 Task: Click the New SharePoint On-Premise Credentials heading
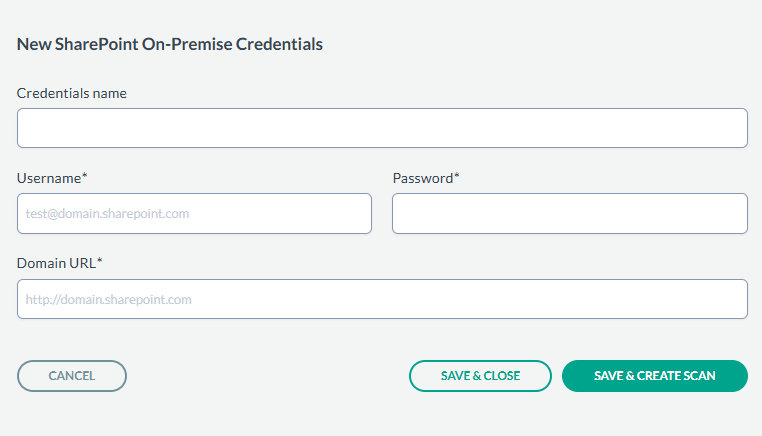(170, 44)
